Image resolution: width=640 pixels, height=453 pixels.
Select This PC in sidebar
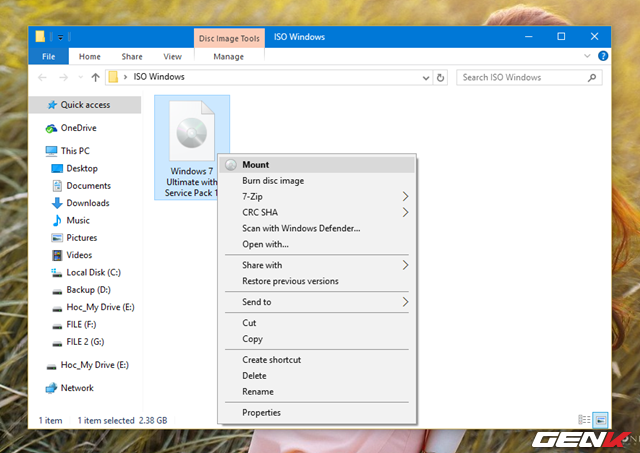tap(75, 151)
